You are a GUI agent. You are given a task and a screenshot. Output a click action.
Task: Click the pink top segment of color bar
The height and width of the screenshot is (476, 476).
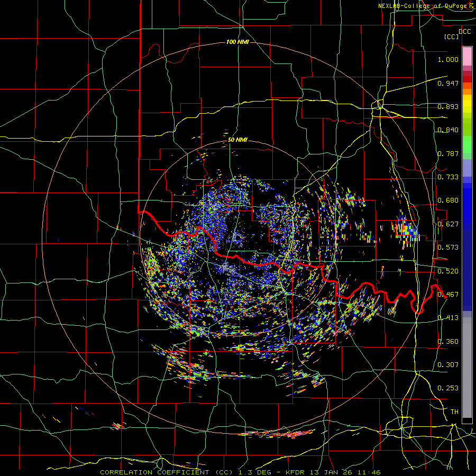[x=467, y=57]
